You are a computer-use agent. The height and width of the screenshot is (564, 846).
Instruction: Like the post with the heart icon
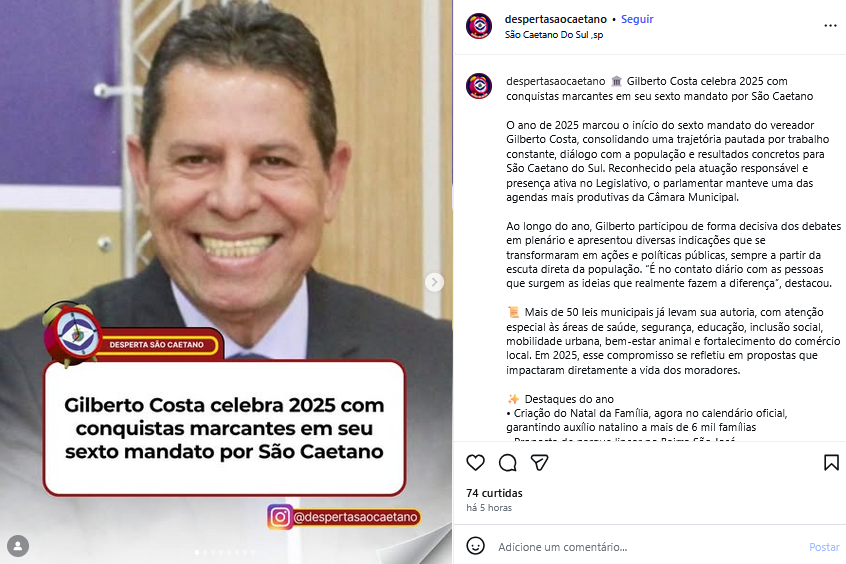point(475,463)
